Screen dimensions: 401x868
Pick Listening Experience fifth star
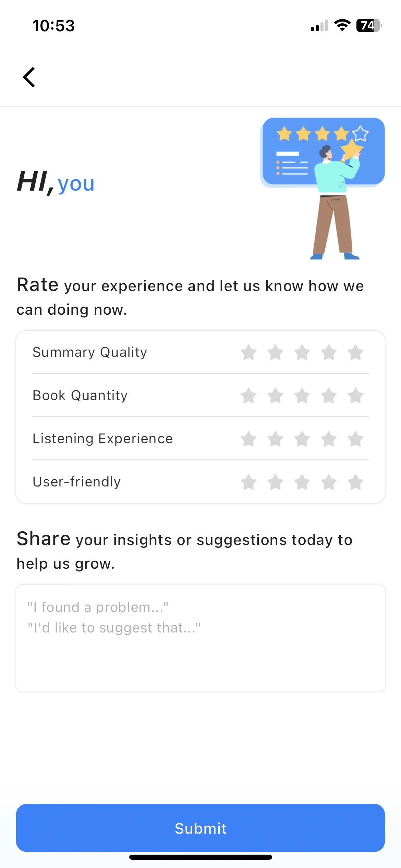click(x=356, y=439)
